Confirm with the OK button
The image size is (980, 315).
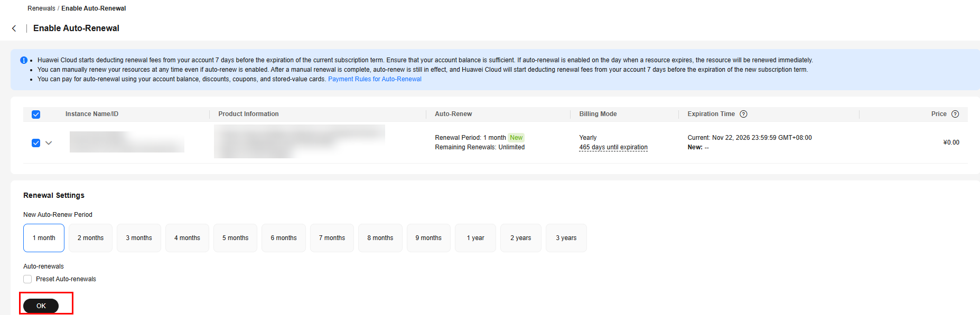(41, 306)
